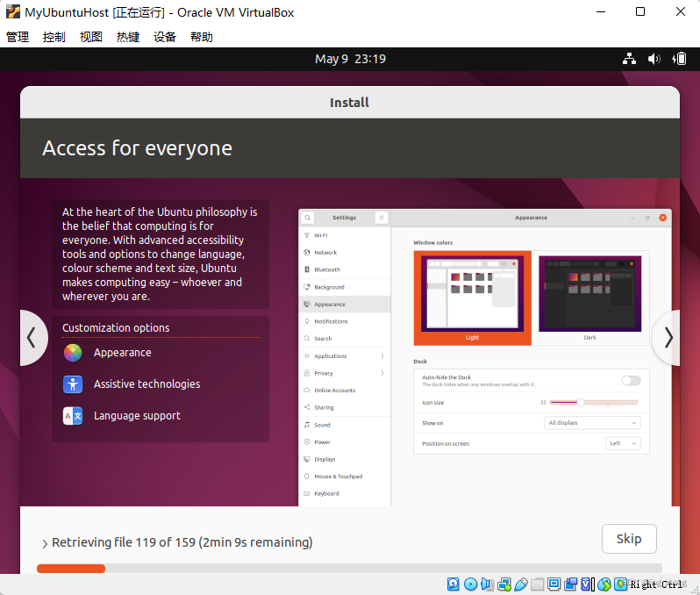Click the Language support icon
This screenshot has width=700, height=595.
(73, 416)
